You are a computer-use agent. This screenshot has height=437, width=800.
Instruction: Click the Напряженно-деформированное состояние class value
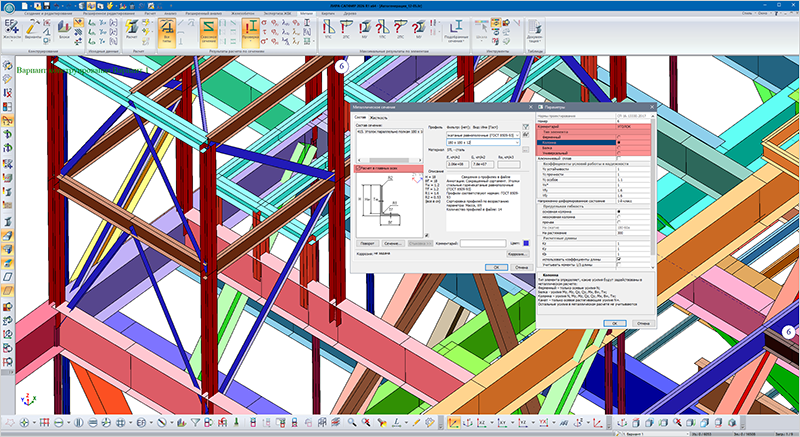point(633,201)
